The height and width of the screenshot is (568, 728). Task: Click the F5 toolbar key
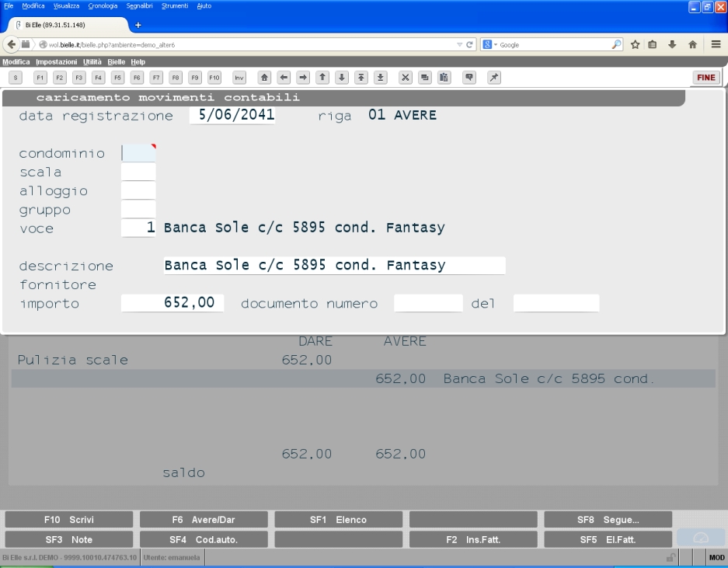117,78
